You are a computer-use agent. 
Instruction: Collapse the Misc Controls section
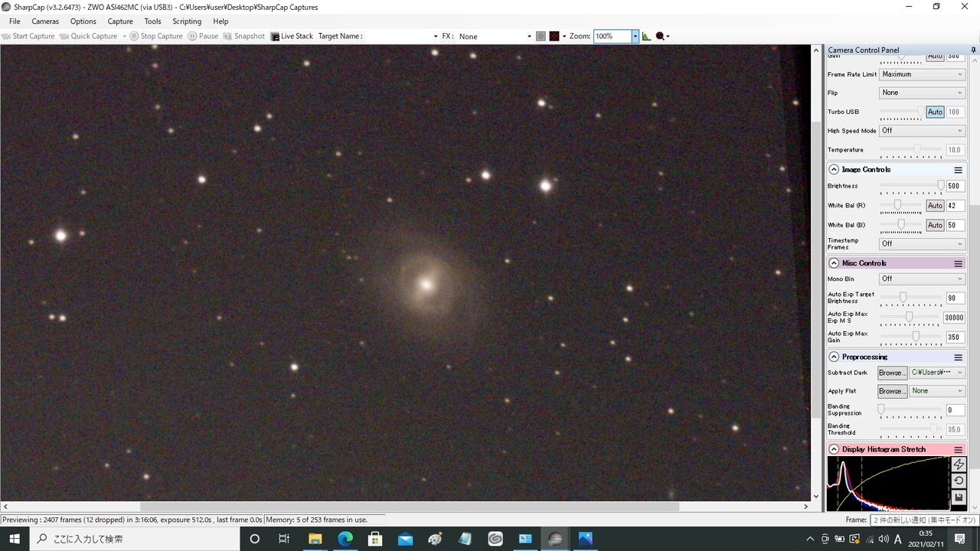pyautogui.click(x=834, y=263)
